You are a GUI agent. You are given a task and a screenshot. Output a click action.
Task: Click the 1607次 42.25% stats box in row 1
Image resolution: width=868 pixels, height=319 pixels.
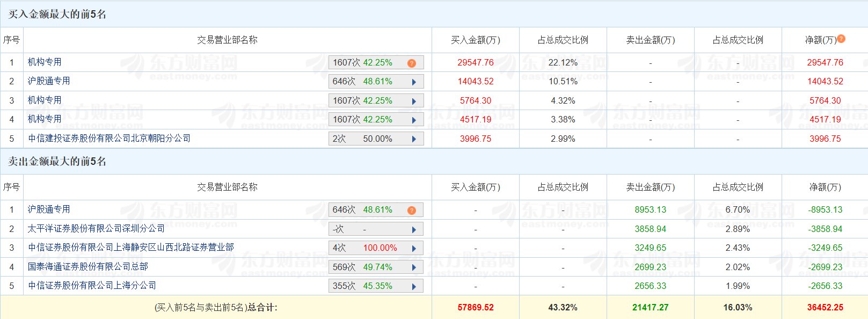pos(363,63)
